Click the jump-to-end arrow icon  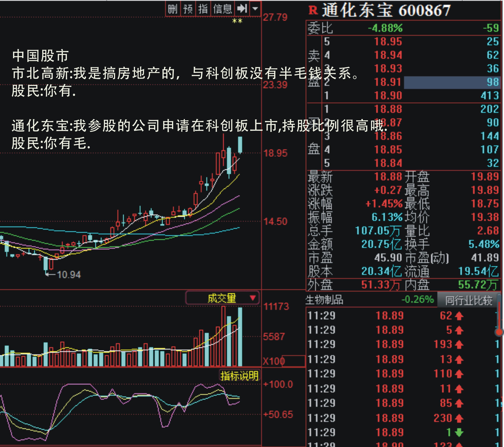tap(242, 9)
